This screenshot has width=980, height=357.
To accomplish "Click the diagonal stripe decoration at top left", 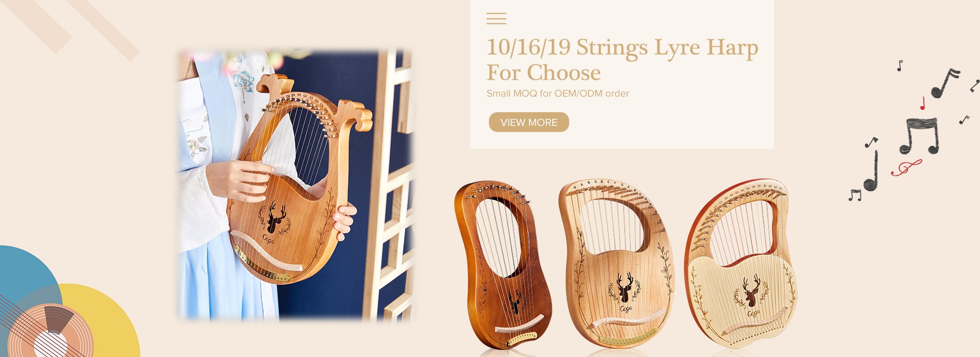I will point(71,28).
